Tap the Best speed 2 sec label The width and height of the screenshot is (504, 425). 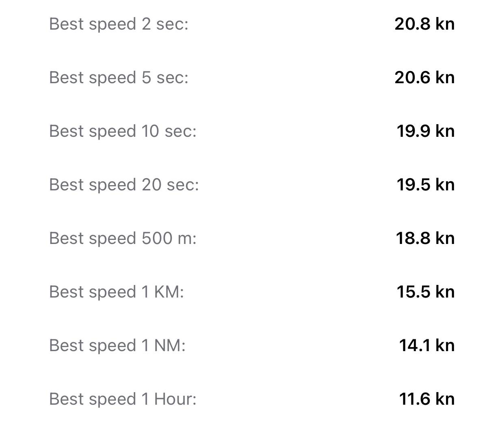pos(118,24)
